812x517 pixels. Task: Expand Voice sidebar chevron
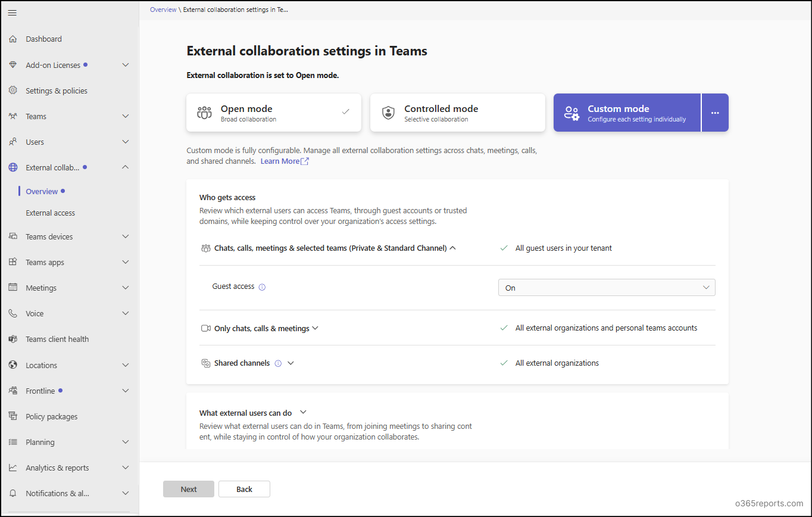126,313
